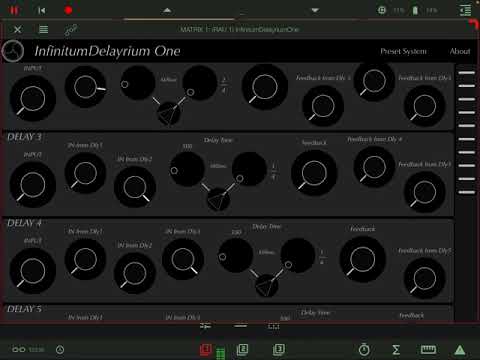Open the stopwatch timer icon
The width and height of the screenshot is (480, 360).
pyautogui.click(x=364, y=349)
